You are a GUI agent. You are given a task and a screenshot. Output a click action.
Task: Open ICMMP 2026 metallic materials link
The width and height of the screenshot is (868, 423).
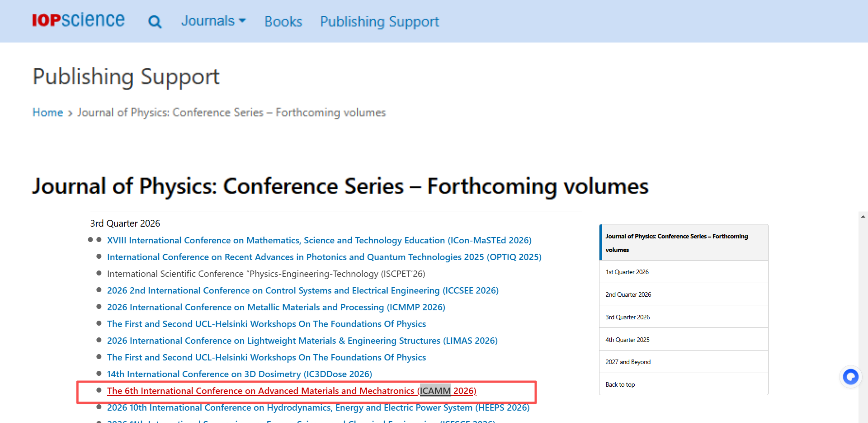(276, 307)
